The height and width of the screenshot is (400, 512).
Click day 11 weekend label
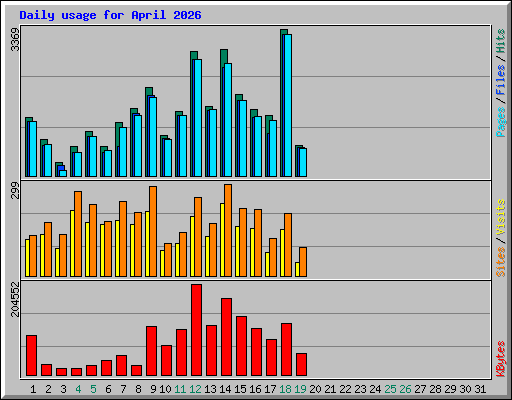click(180, 389)
